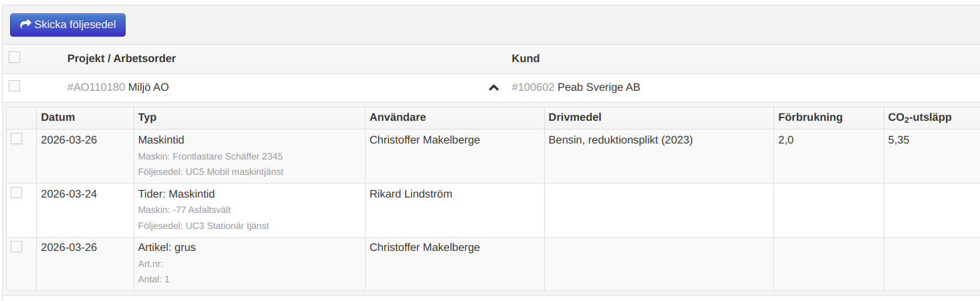Click the CO2-utsläpp column header
980x301 pixels.
(919, 117)
